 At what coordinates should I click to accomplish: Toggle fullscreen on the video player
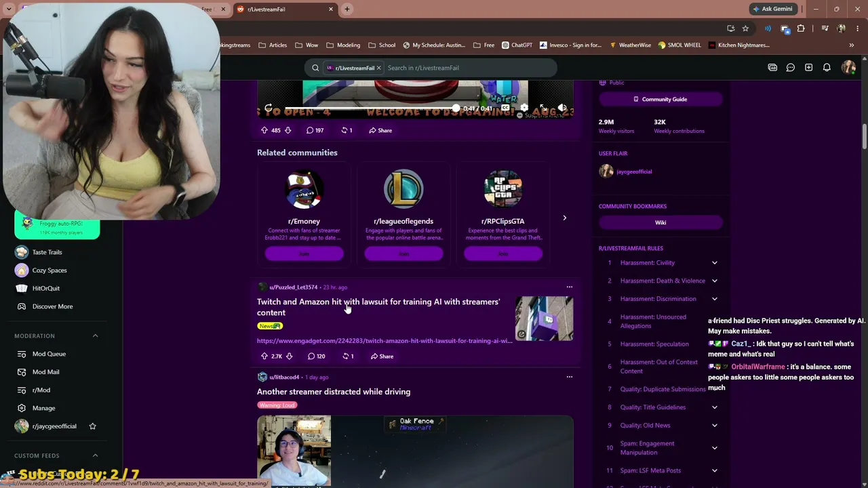(x=543, y=108)
